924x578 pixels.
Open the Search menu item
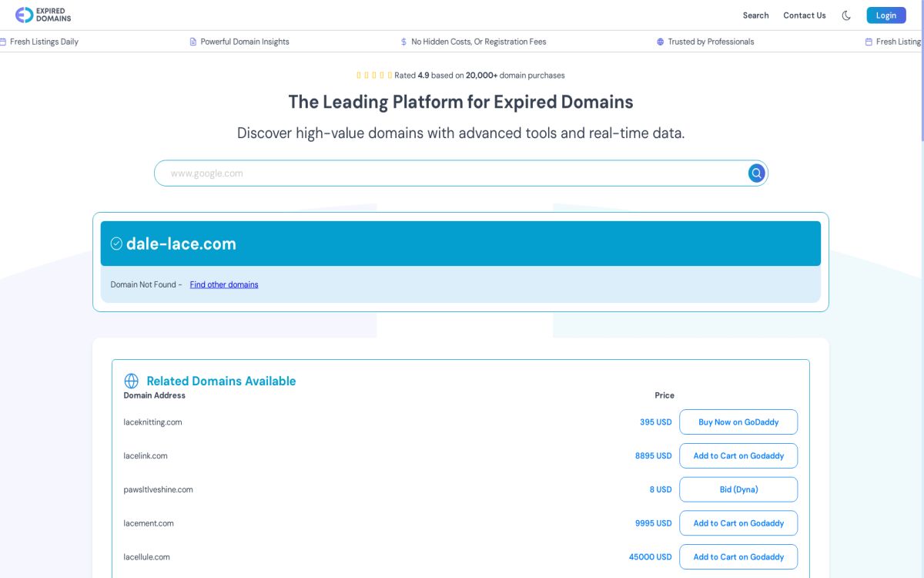coord(755,15)
